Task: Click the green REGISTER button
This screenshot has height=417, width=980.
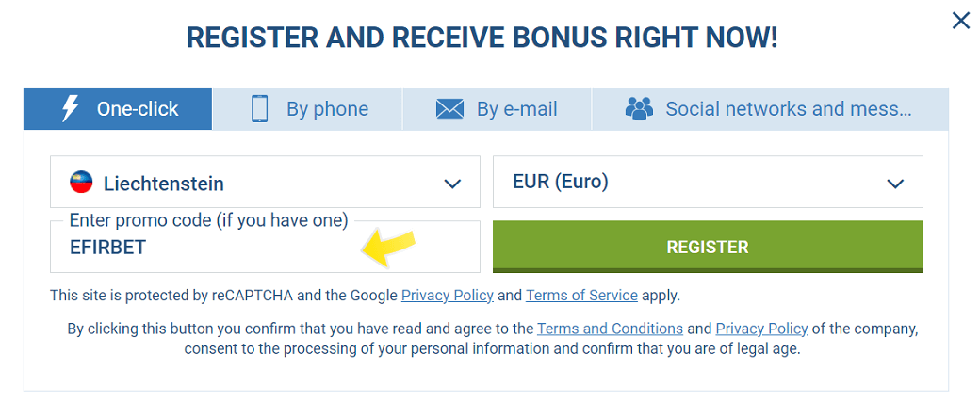Action: coord(708,247)
